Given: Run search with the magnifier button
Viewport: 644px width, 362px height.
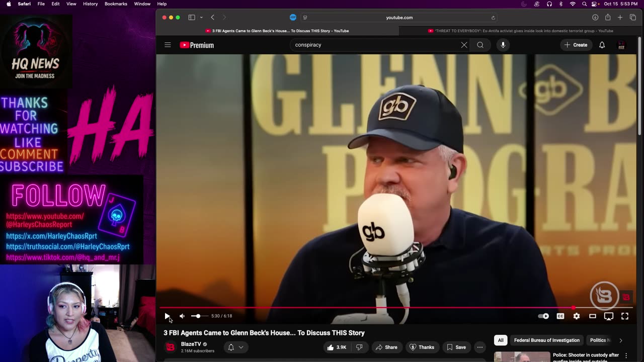Looking at the screenshot, I should (x=480, y=45).
